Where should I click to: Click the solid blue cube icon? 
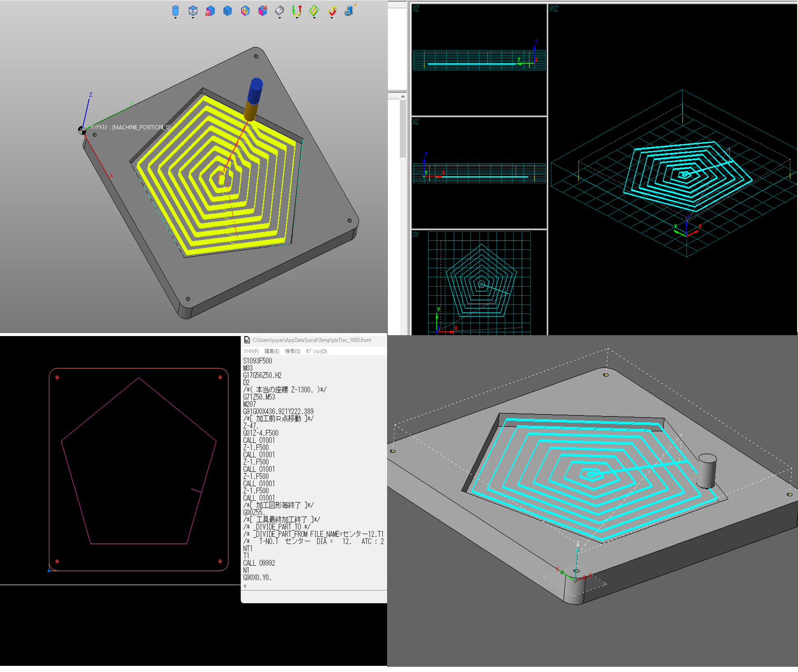click(227, 11)
